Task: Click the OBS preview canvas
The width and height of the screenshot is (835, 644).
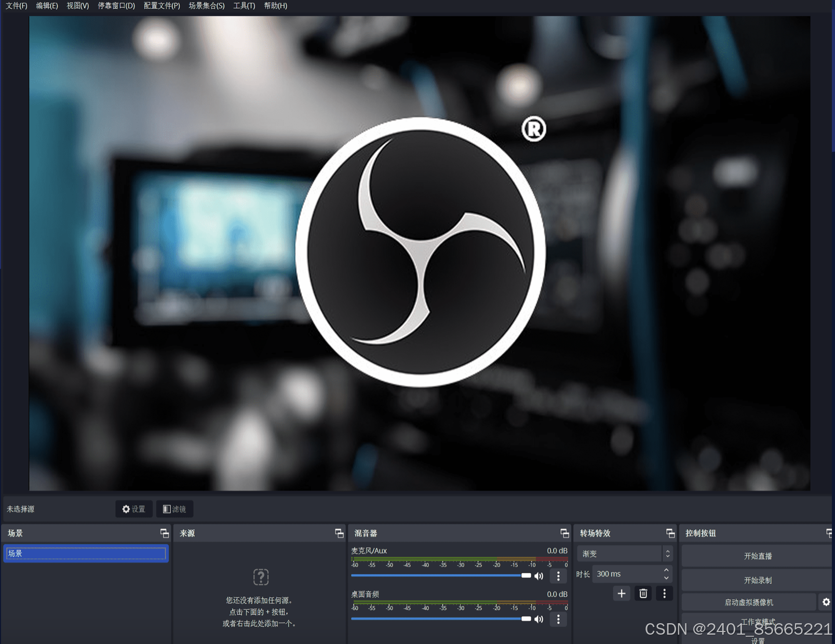Action: tap(420, 253)
